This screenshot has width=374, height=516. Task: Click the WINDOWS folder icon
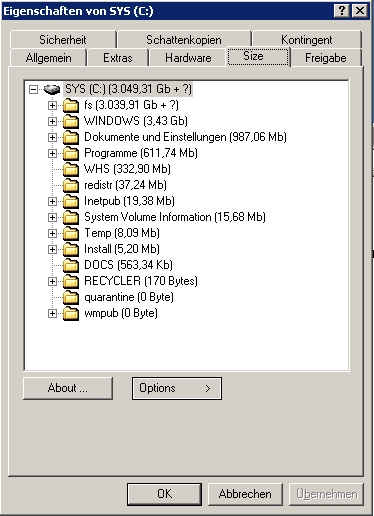point(71,121)
